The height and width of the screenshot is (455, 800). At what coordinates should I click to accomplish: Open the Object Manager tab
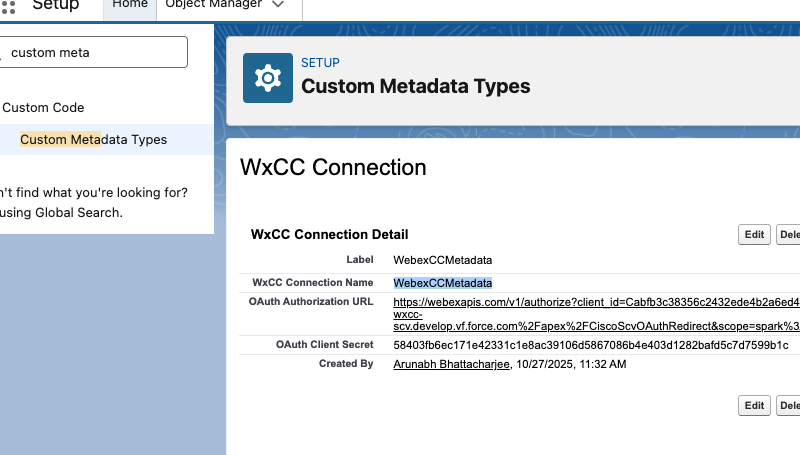point(214,4)
